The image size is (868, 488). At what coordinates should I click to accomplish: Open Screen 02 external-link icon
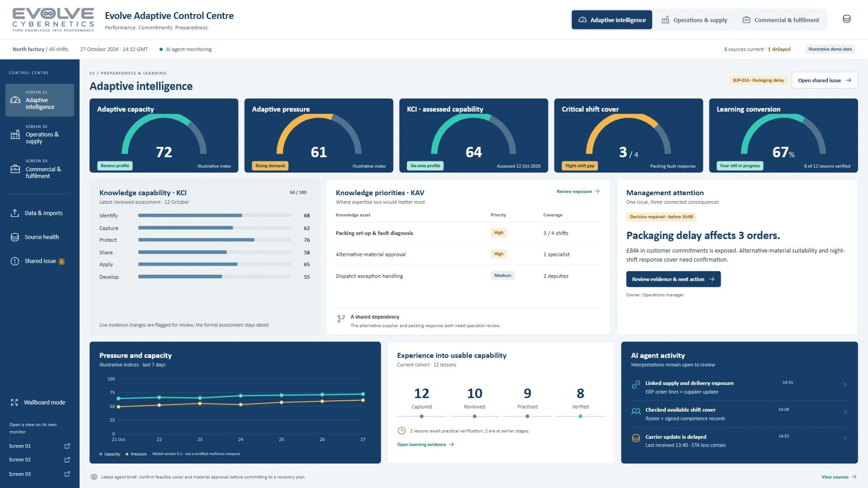[67, 460]
